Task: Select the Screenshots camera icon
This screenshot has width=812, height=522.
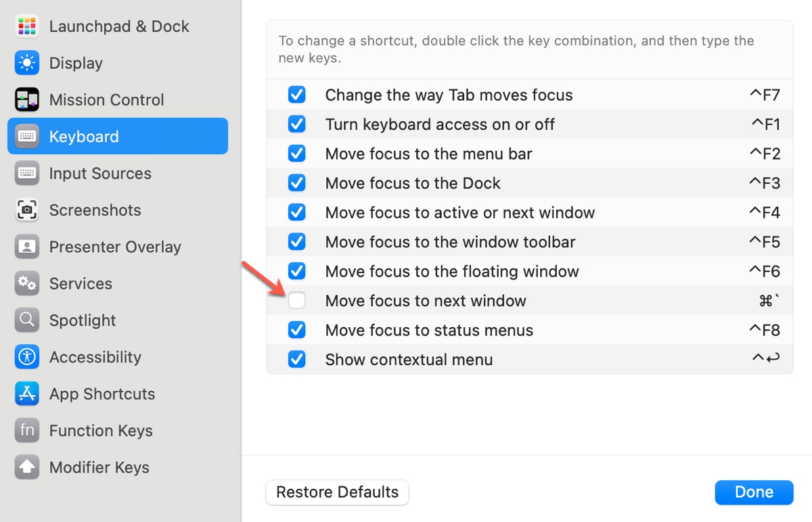Action: click(27, 210)
